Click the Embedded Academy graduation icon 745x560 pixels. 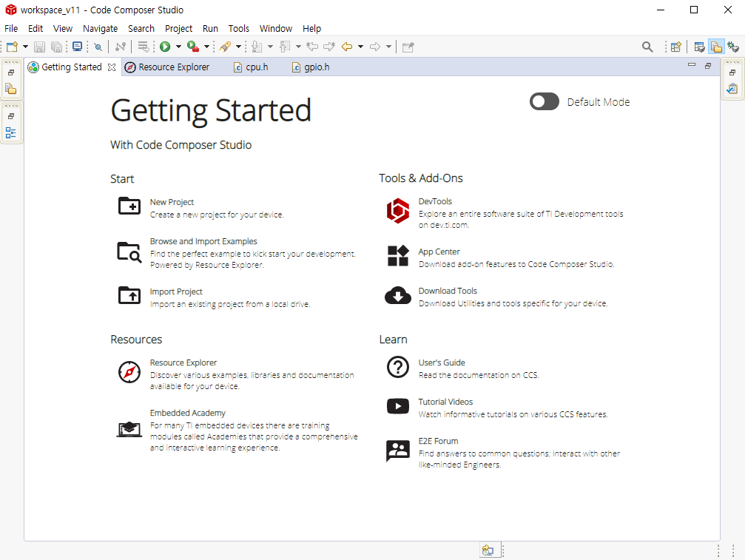click(x=129, y=429)
